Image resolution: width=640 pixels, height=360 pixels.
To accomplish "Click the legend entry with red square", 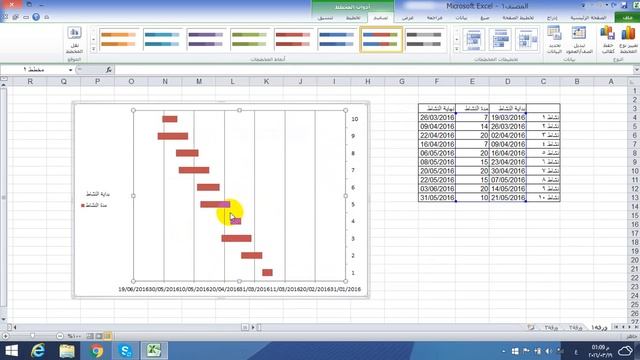I will [94, 205].
